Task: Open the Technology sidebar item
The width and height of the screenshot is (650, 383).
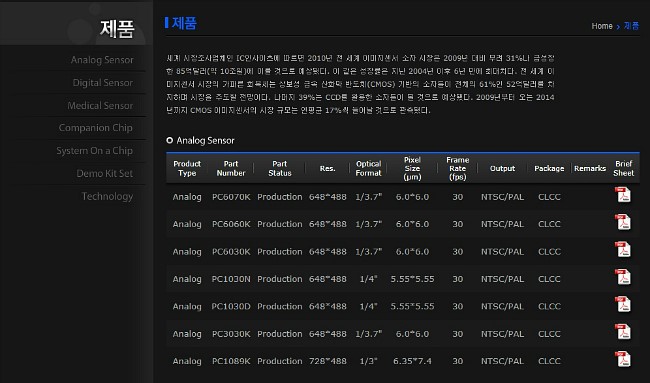Action: (x=107, y=196)
